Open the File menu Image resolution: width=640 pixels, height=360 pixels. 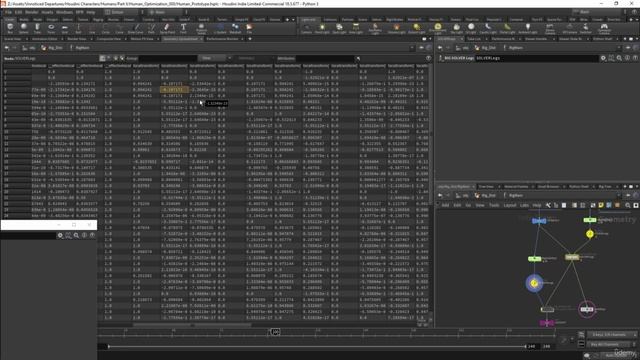(x=8, y=12)
